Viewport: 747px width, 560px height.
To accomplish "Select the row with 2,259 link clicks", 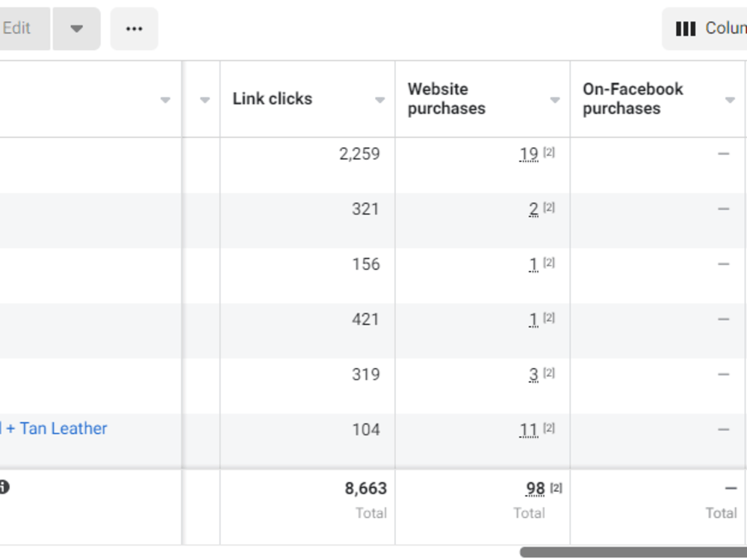I will click(373, 165).
